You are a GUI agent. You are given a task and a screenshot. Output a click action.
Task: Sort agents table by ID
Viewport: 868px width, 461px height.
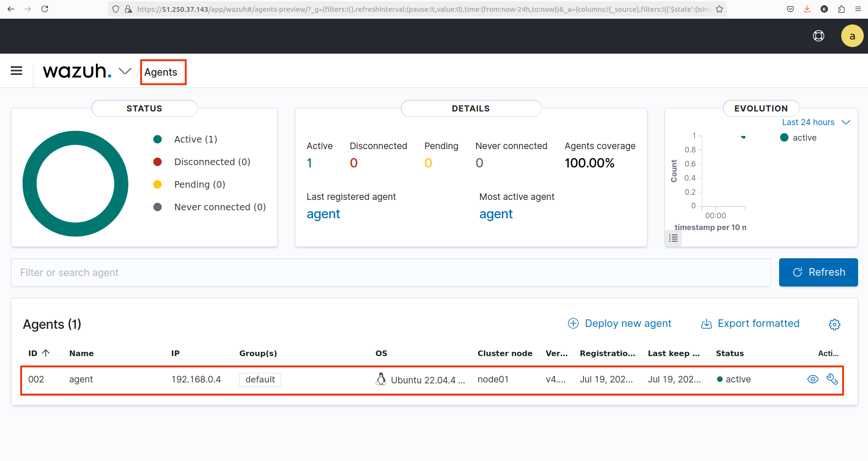point(39,353)
